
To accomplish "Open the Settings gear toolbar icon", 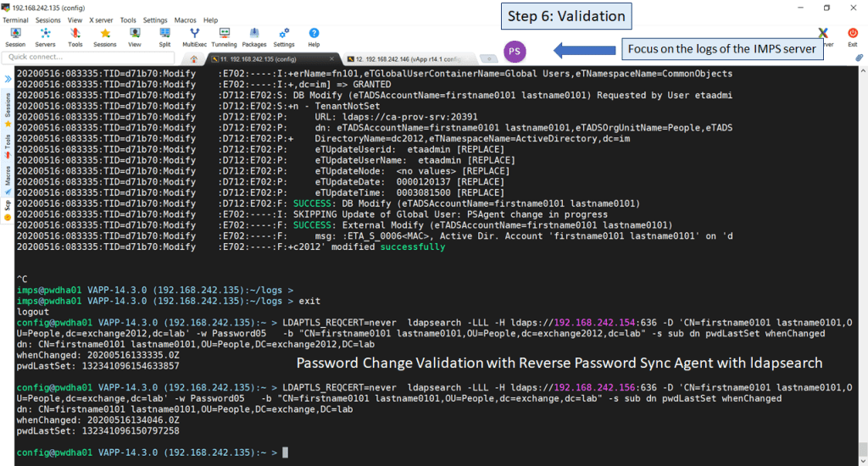I will [x=284, y=36].
